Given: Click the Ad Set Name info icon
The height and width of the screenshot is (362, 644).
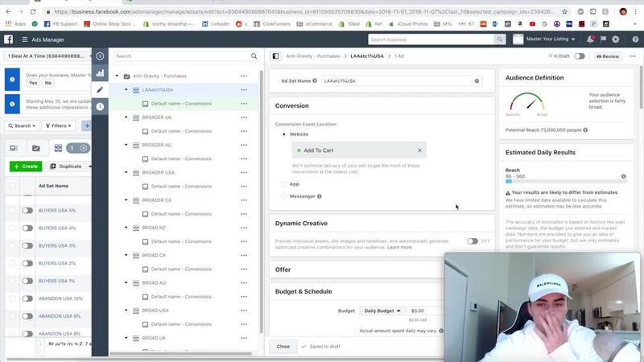Looking at the screenshot, I should pos(315,81).
